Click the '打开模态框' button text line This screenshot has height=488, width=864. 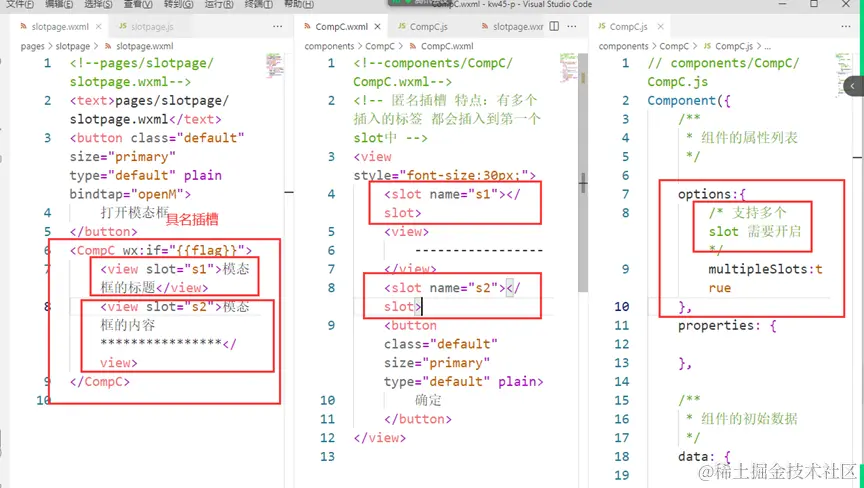coord(134,213)
